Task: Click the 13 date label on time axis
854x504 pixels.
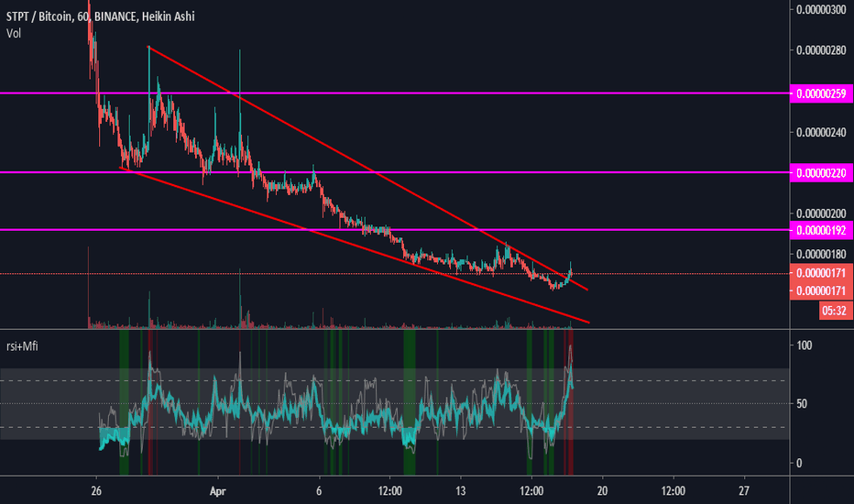Action: point(461,490)
